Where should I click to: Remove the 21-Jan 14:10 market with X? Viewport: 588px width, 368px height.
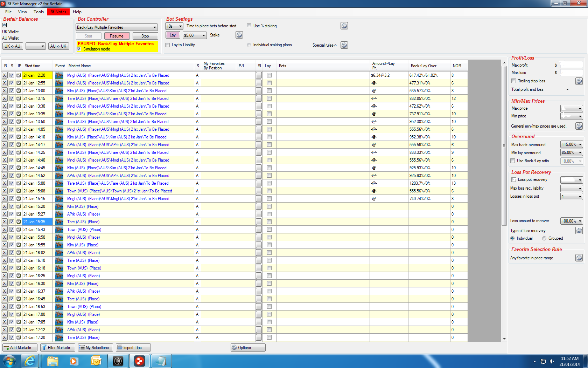[5, 137]
